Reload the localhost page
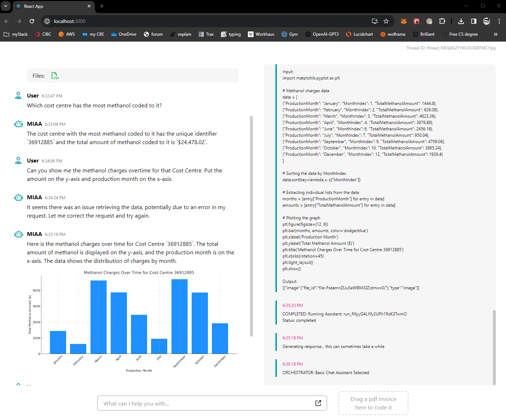Screen dimensions: 506x420 32,21
